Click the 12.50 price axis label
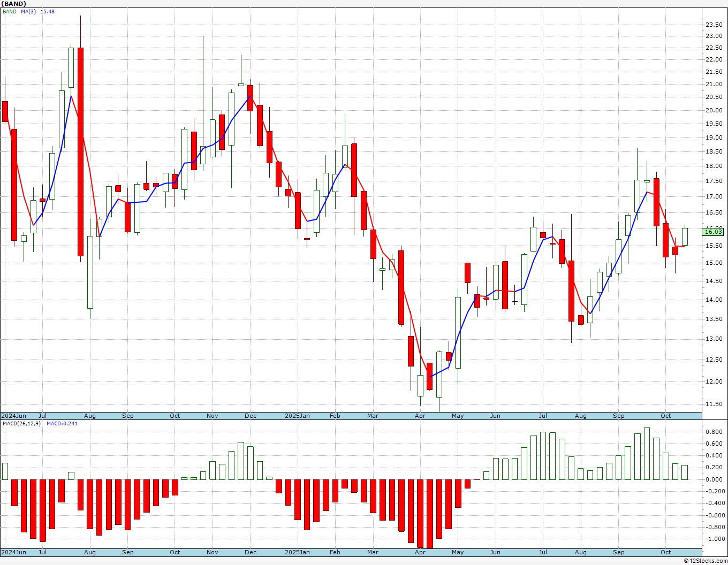The height and width of the screenshot is (565, 728). click(714, 360)
